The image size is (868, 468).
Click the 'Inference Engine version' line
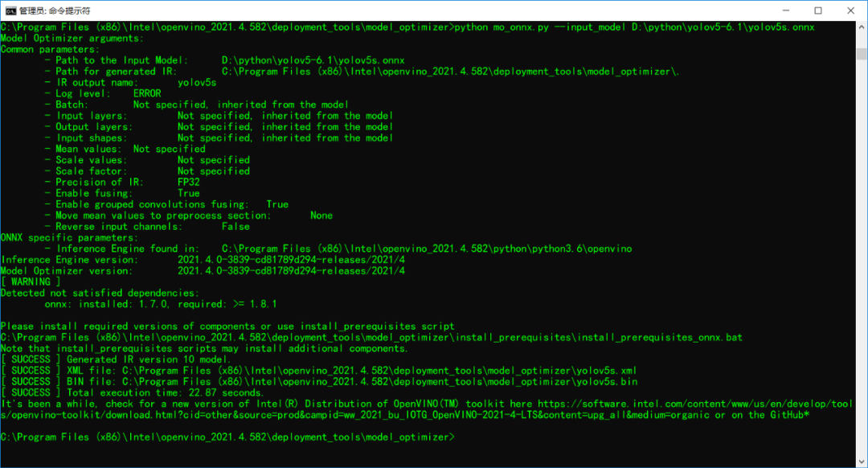click(203, 260)
